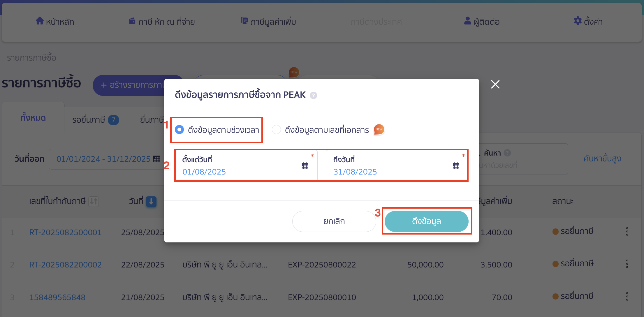Click the ตั้งแต่วันที่ date field
The width and height of the screenshot is (644, 317).
point(246,165)
